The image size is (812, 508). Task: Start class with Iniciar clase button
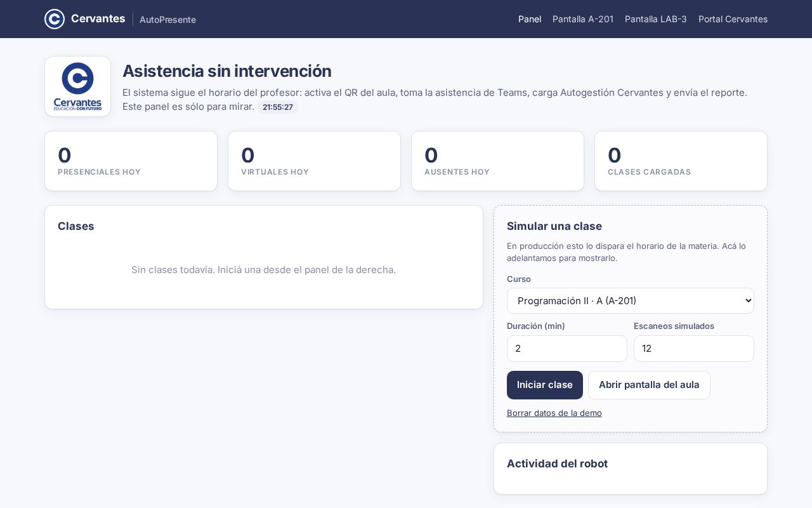pos(545,385)
